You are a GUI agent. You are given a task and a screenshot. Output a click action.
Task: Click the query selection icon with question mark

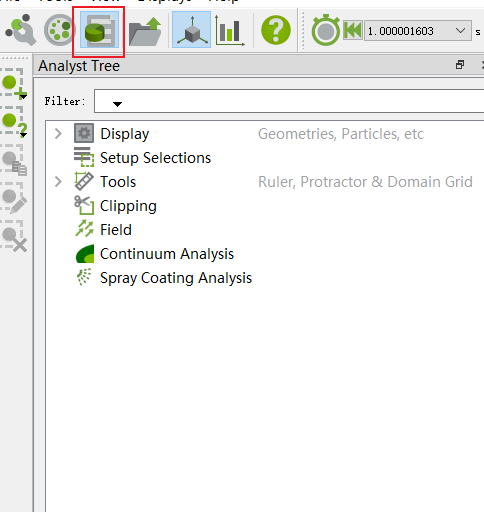(x=14, y=121)
